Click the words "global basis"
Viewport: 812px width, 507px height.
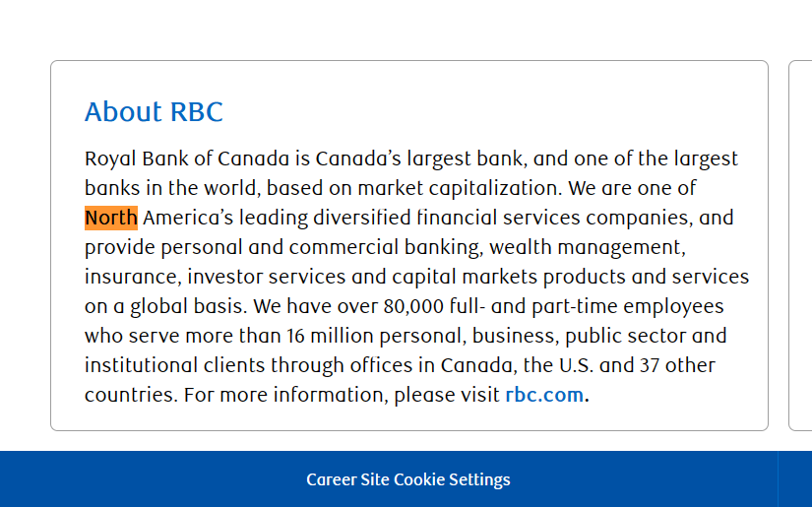(x=186, y=306)
